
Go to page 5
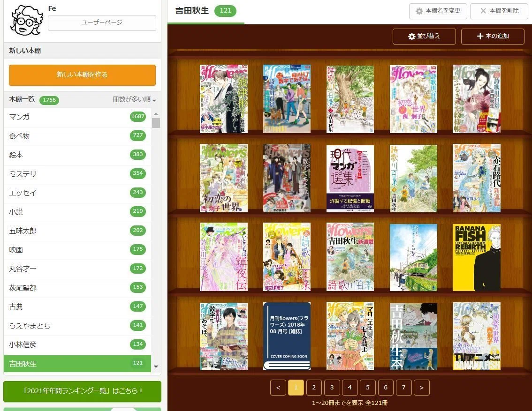[x=368, y=388]
